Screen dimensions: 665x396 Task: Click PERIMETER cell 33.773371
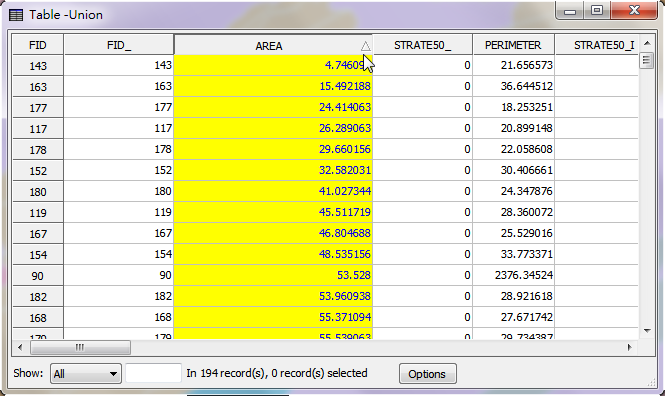tap(514, 254)
